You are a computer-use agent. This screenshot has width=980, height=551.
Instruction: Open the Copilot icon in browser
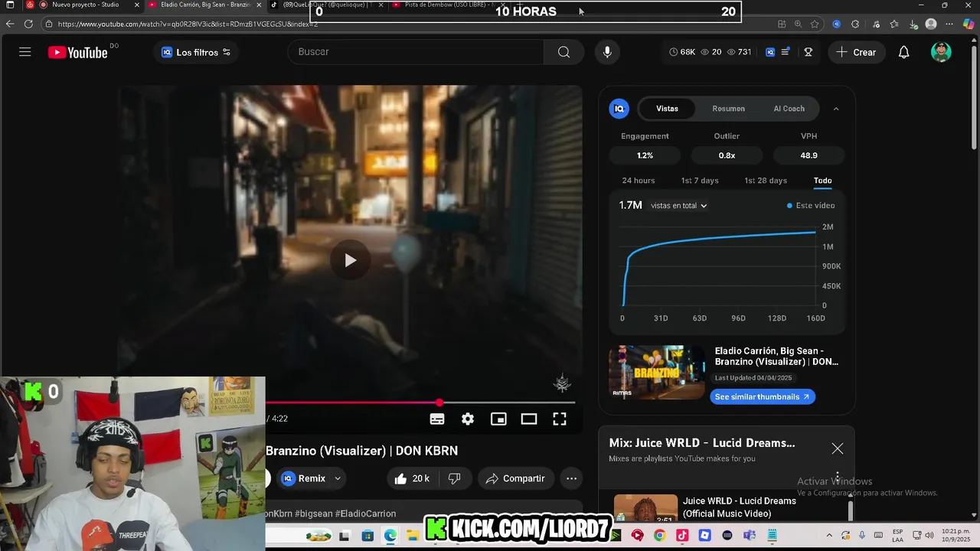969,24
